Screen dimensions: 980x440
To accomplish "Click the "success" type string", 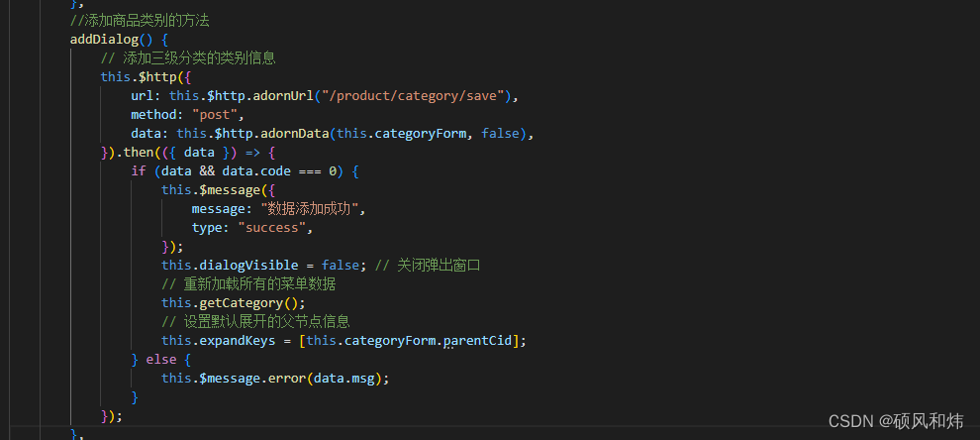I will point(272,227).
